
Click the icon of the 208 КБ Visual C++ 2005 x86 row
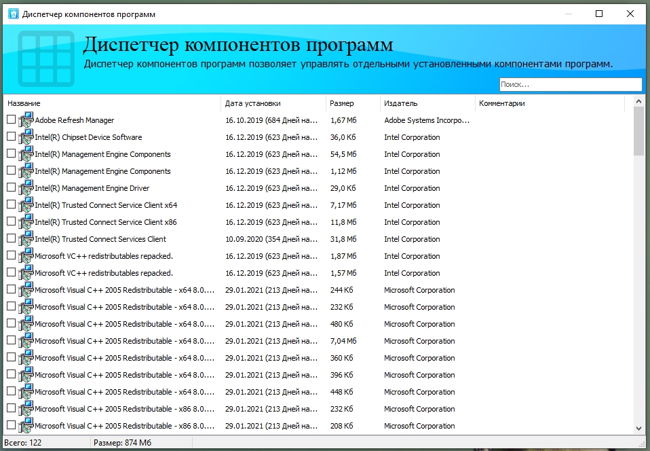[26, 426]
